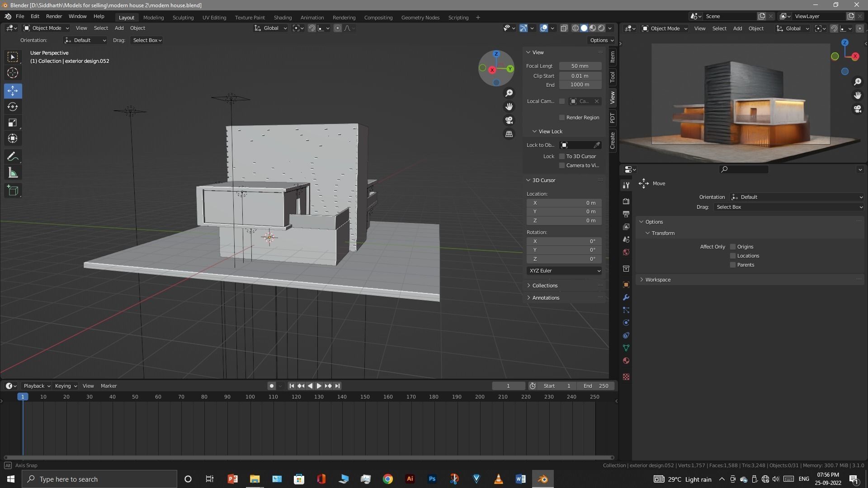Open the File menu
Viewport: 868px width, 488px height.
20,16
